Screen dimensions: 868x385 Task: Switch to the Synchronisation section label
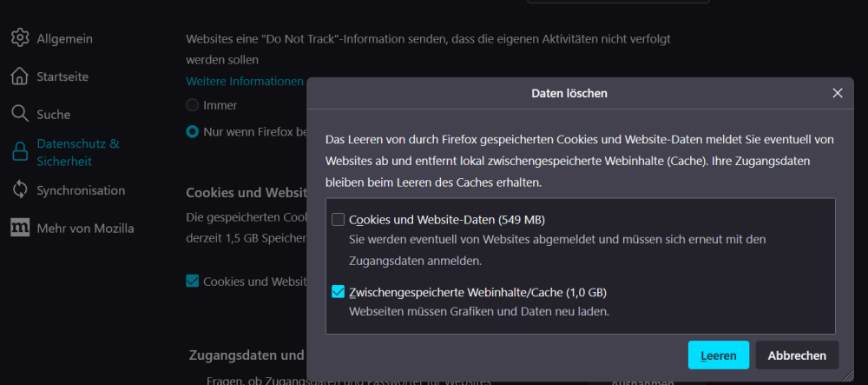81,190
